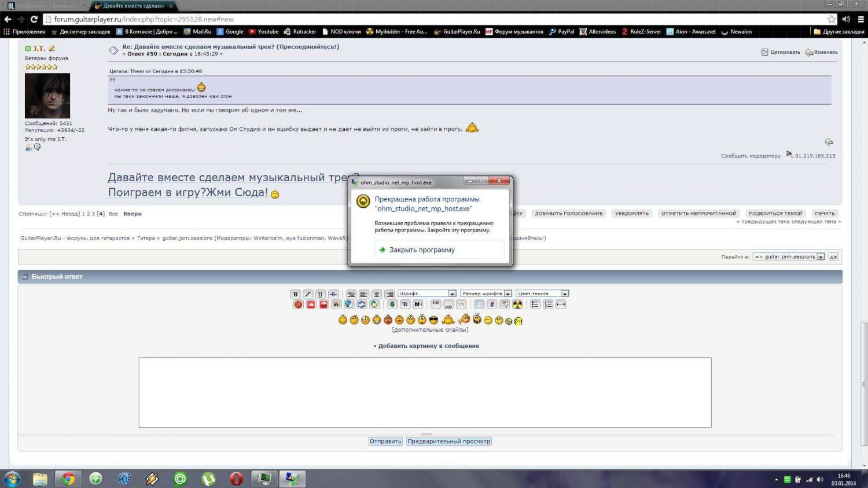Viewport: 868px width, 488px height.
Task: Open the Приложения apps bookmark
Action: click(24, 32)
